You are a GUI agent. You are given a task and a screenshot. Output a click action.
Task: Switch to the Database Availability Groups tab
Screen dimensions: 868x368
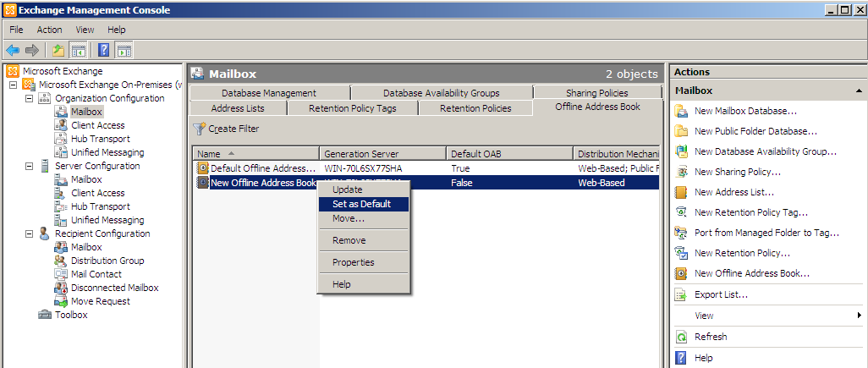tap(442, 93)
